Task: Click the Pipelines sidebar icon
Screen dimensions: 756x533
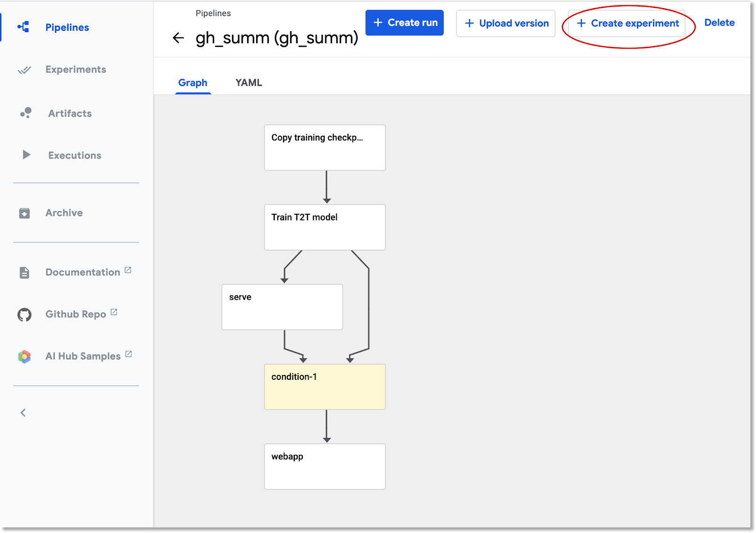Action: coord(24,27)
